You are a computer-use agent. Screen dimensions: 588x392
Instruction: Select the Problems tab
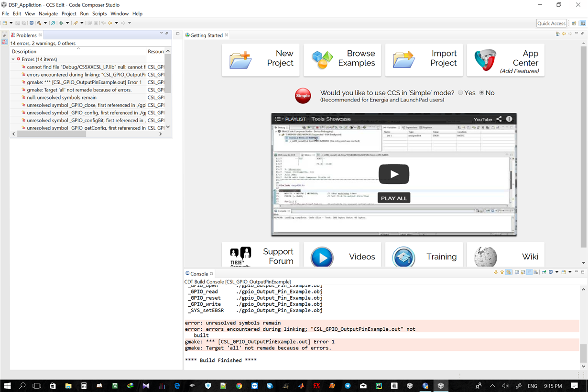click(x=26, y=35)
